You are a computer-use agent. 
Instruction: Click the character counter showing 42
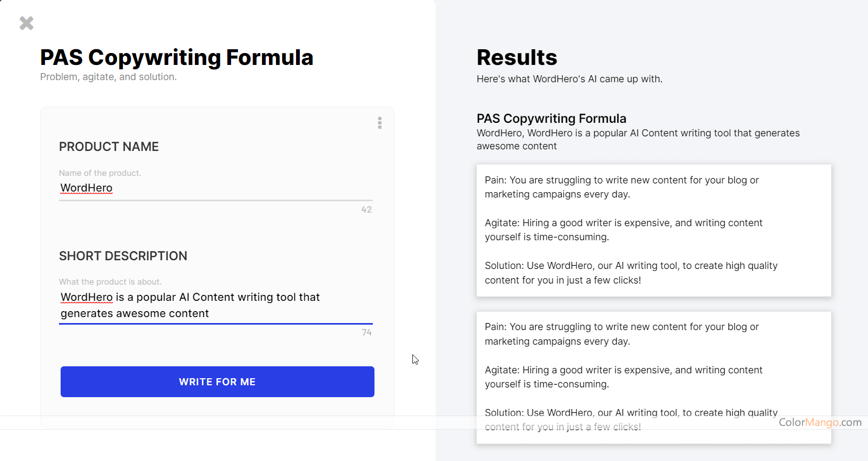(367, 209)
